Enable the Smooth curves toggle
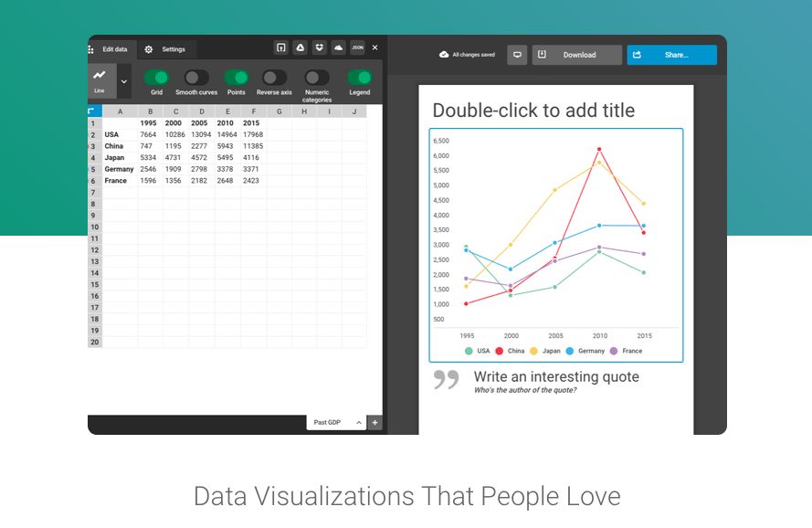The image size is (812, 528). pos(196,78)
